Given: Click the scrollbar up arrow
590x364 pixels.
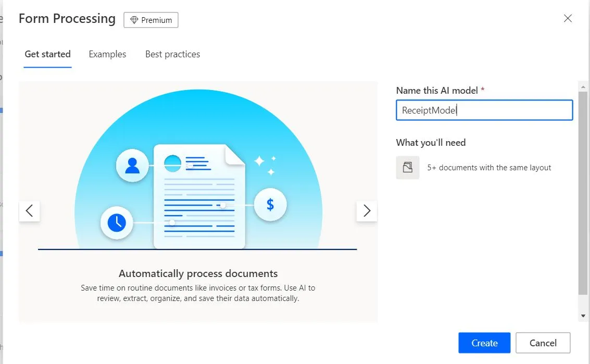Looking at the screenshot, I should pos(583,86).
